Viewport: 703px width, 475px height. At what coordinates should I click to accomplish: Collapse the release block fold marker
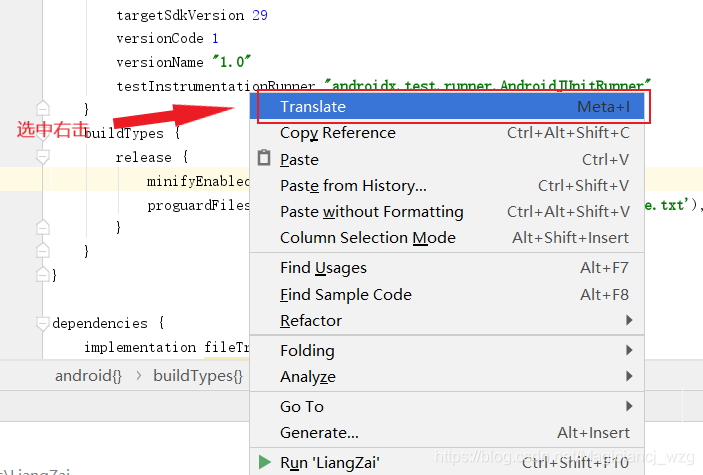pyautogui.click(x=43, y=157)
